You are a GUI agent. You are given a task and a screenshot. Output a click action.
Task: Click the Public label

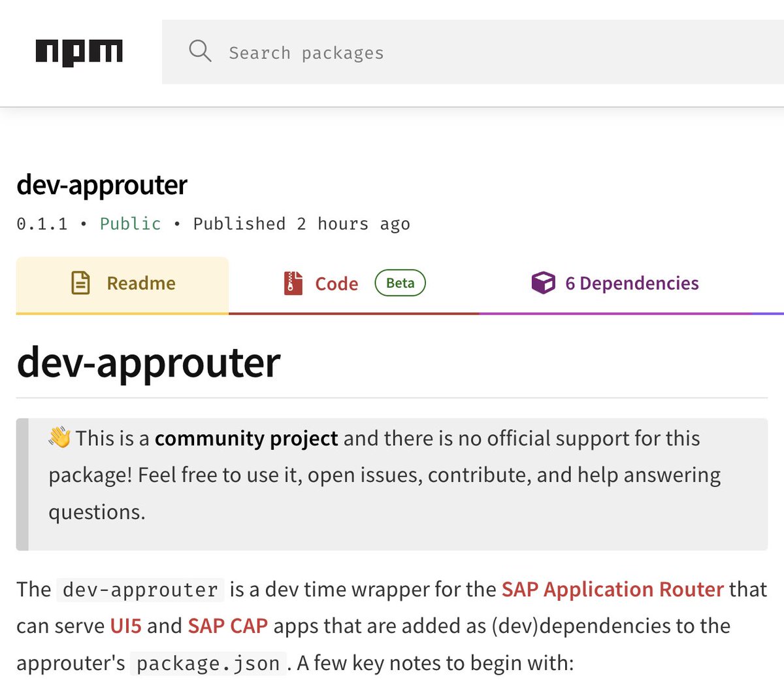click(130, 224)
